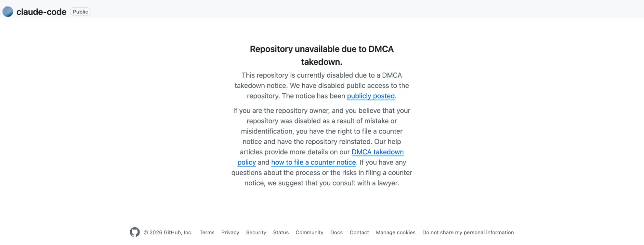The height and width of the screenshot is (245, 644).
Task: Visit the Security footer link
Action: point(256,232)
